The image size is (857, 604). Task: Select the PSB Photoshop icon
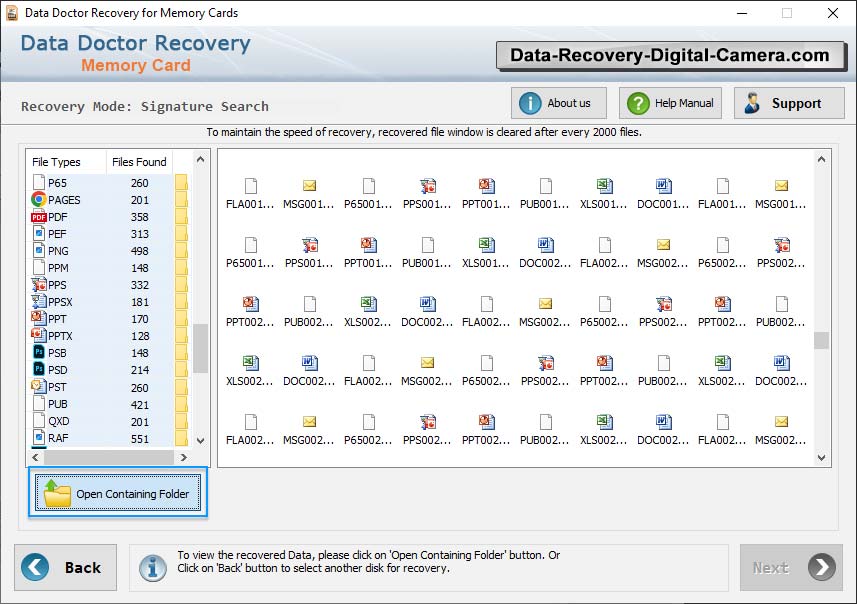click(39, 353)
